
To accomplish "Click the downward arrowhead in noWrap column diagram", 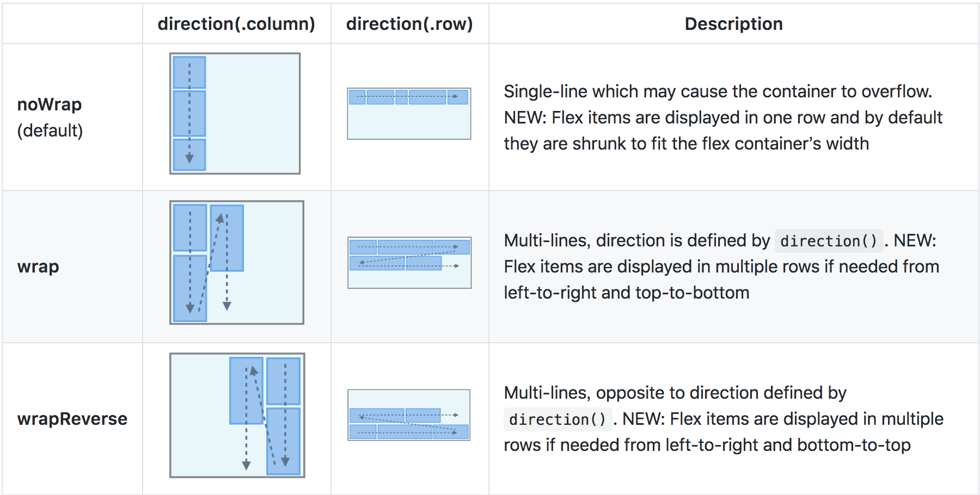I will (x=189, y=158).
